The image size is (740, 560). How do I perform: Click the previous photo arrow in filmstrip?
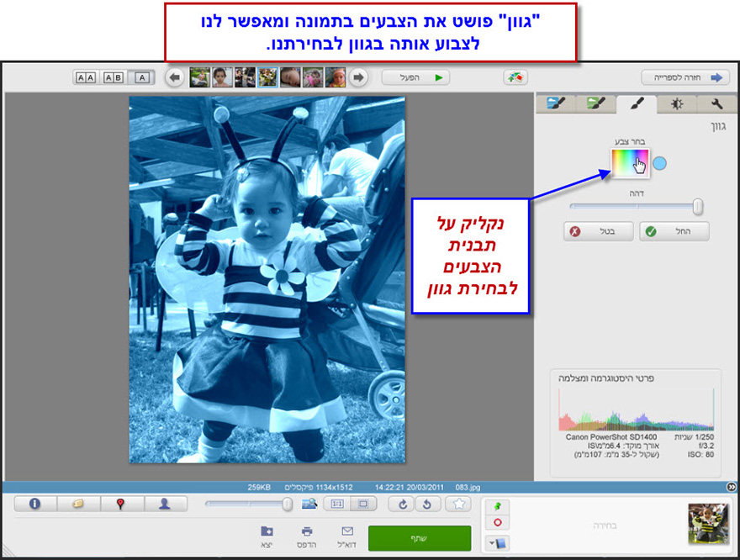coord(174,77)
